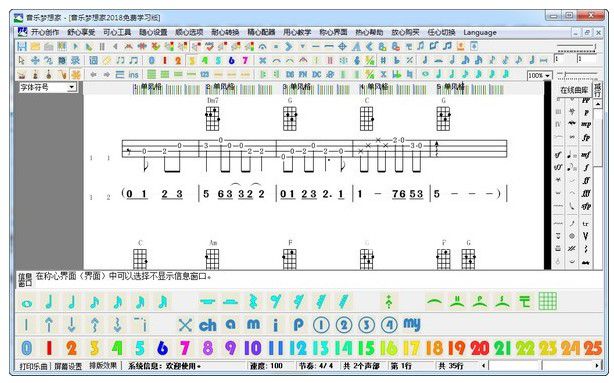Click the mf dynamics symbol
This screenshot has height=383, width=614.
[585, 155]
